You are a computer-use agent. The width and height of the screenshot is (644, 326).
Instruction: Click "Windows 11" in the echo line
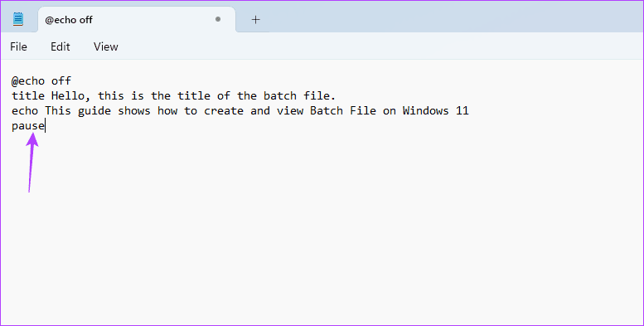point(436,111)
